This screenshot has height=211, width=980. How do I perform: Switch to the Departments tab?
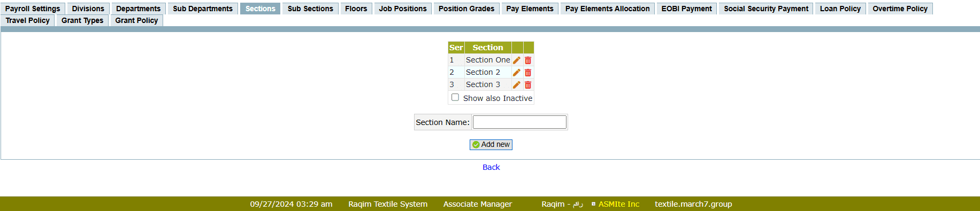139,9
